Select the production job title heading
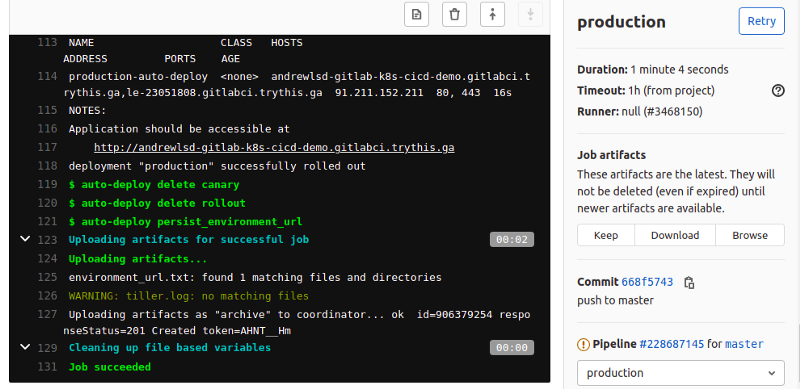800x389 pixels. 621,22
